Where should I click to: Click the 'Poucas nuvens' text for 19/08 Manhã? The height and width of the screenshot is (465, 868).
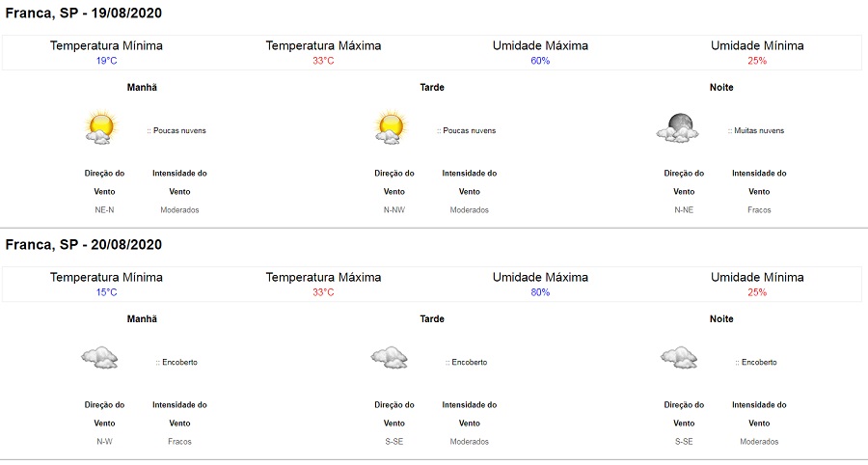(176, 130)
